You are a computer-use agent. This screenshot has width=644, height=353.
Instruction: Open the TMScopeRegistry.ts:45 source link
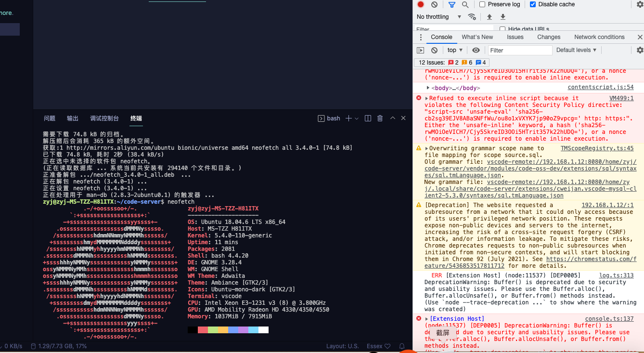coord(597,148)
